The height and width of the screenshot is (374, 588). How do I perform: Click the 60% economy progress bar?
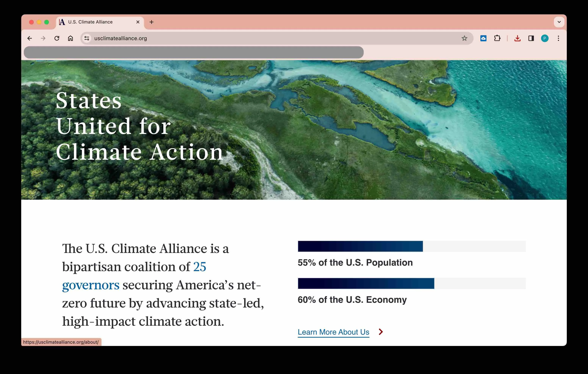pyautogui.click(x=412, y=283)
